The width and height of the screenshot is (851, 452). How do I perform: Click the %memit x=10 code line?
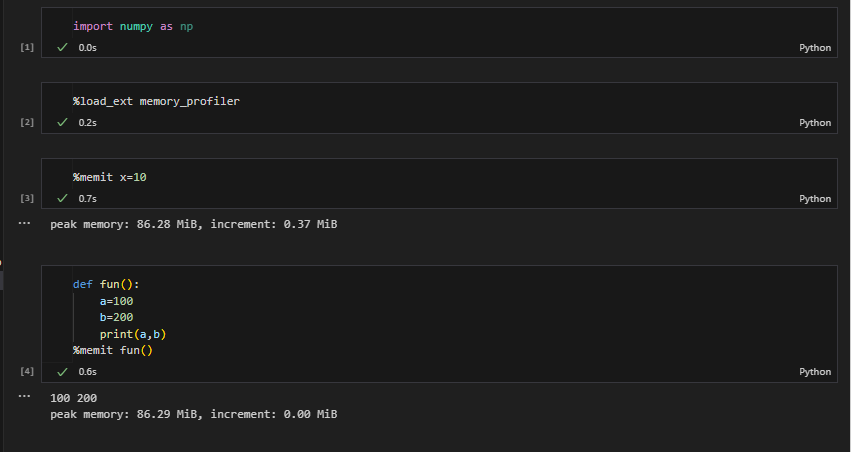(x=110, y=177)
